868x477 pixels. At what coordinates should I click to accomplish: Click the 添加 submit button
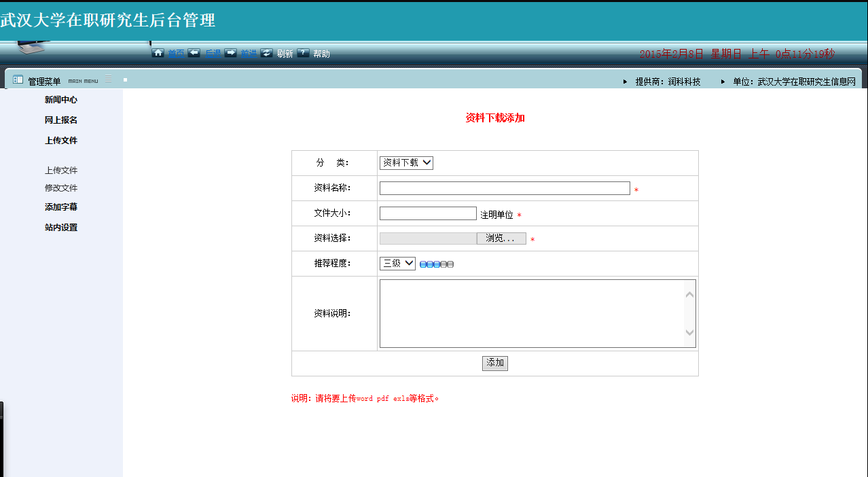495,364
